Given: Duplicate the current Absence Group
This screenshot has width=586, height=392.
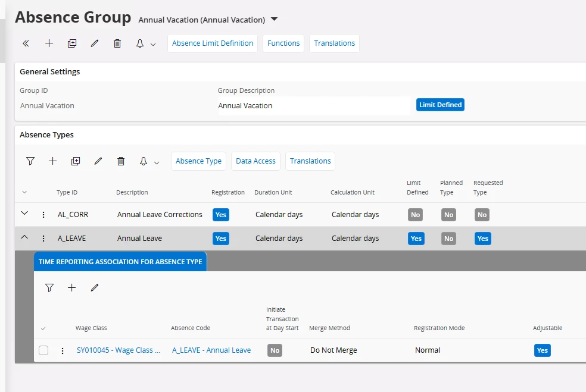Looking at the screenshot, I should pos(72,43).
